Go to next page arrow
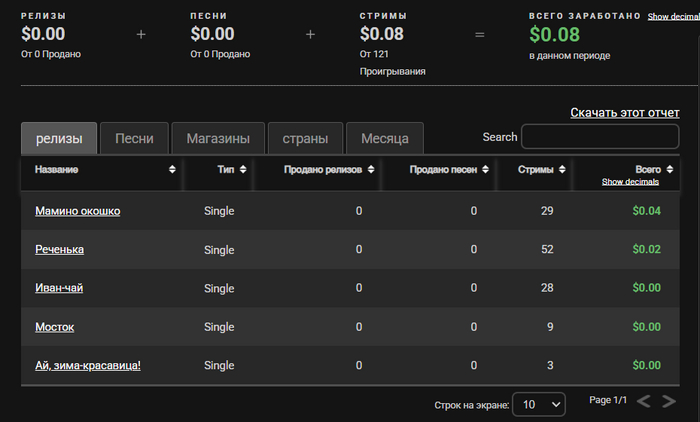This screenshot has height=422, width=700. point(669,402)
